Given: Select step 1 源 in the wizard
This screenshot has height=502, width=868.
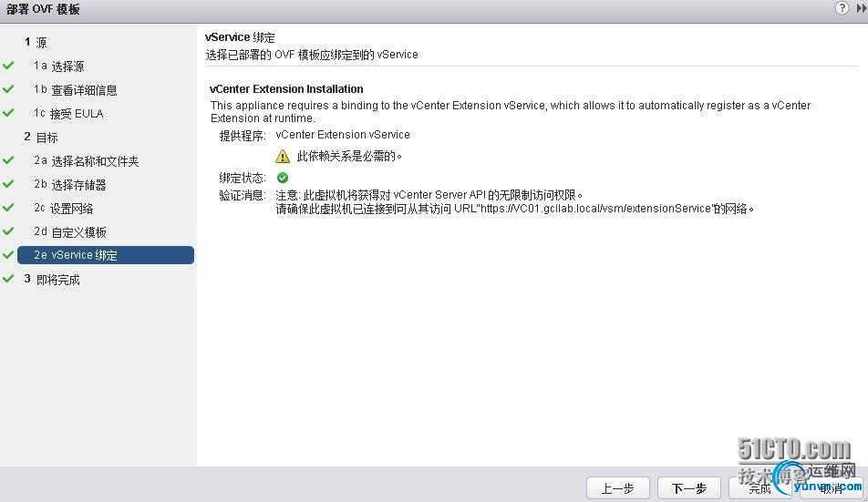Looking at the screenshot, I should click(36, 43).
